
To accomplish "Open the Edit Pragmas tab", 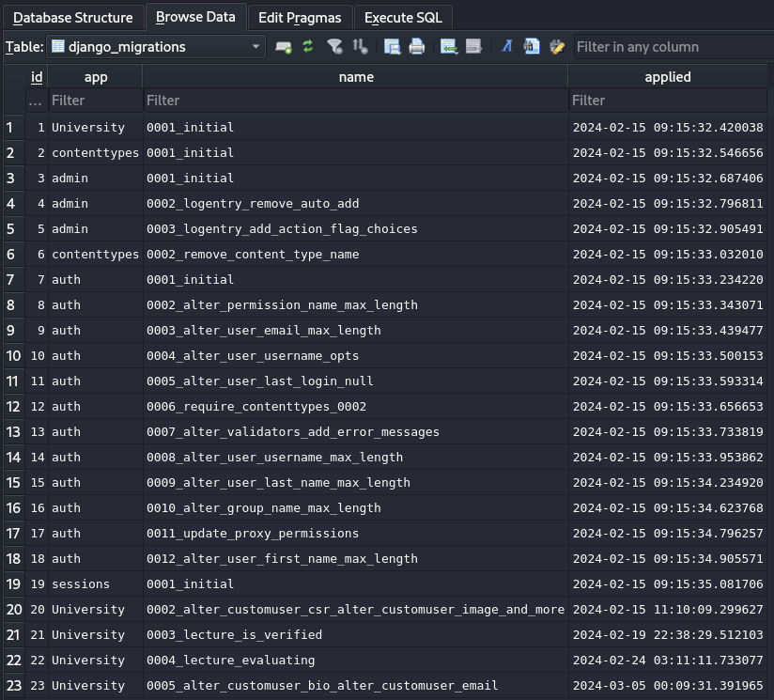I will point(300,18).
